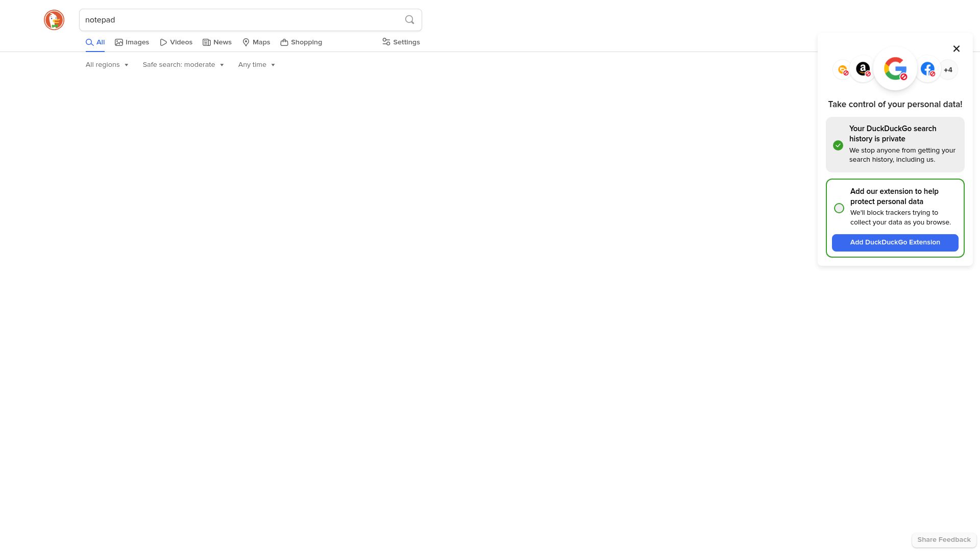Click the magnifying glass search icon
This screenshot has width=980, height=551.
(x=409, y=20)
